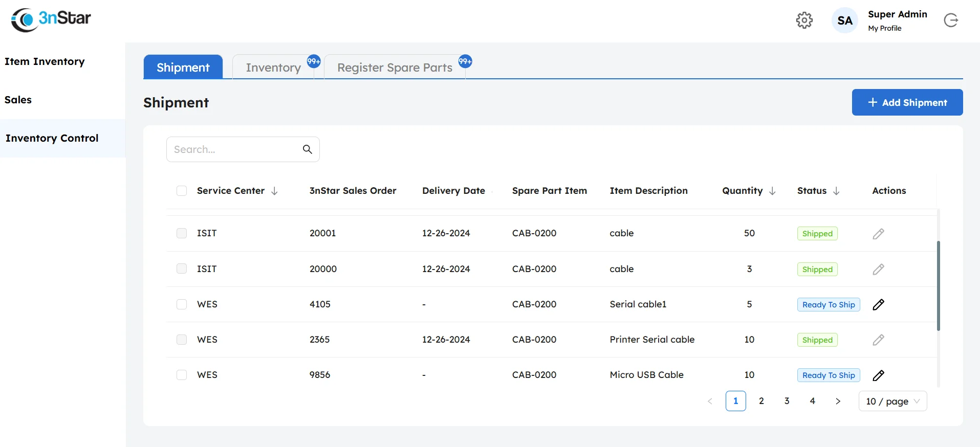Open the 10 / page size dropdown
The height and width of the screenshot is (447, 980).
[892, 401]
